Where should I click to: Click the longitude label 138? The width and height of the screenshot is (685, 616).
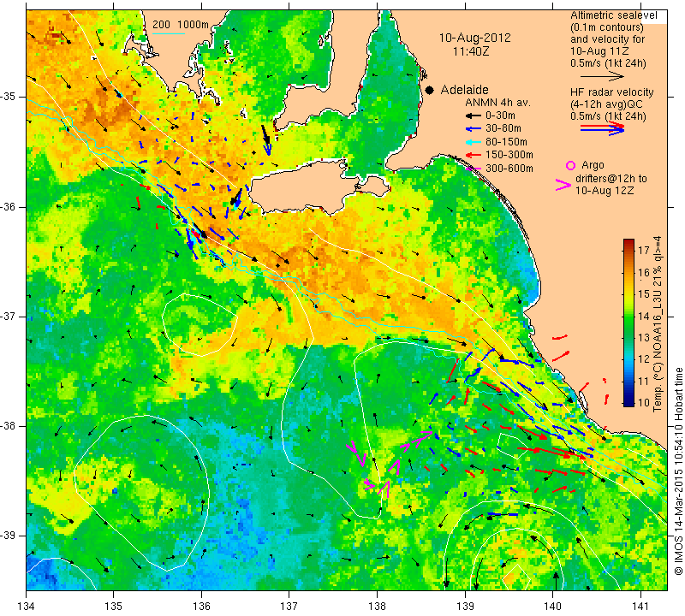click(377, 607)
